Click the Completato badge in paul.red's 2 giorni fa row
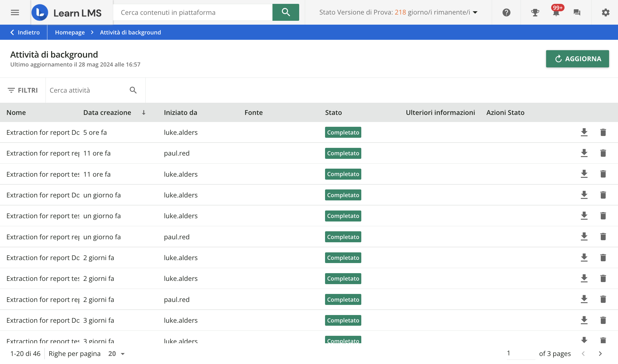Image resolution: width=618 pixels, height=364 pixels. coord(343,300)
